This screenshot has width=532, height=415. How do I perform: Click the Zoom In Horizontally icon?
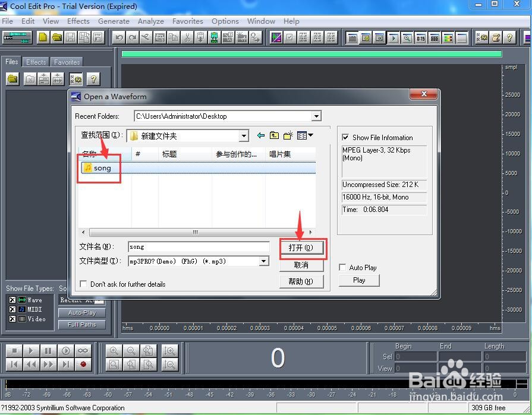pyautogui.click(x=114, y=351)
